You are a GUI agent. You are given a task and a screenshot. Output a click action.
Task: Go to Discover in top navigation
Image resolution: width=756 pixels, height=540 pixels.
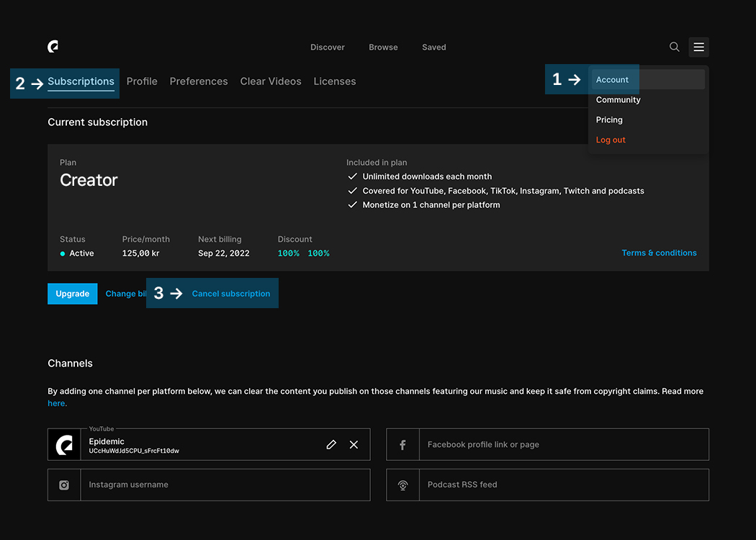[x=328, y=48]
